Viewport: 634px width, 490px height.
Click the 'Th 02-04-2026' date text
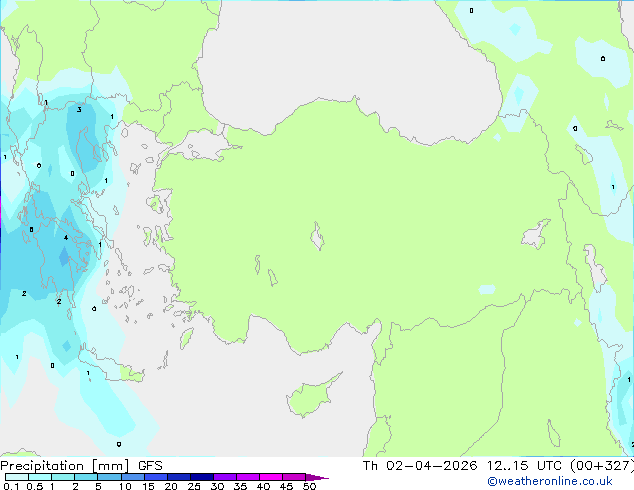pyautogui.click(x=420, y=466)
